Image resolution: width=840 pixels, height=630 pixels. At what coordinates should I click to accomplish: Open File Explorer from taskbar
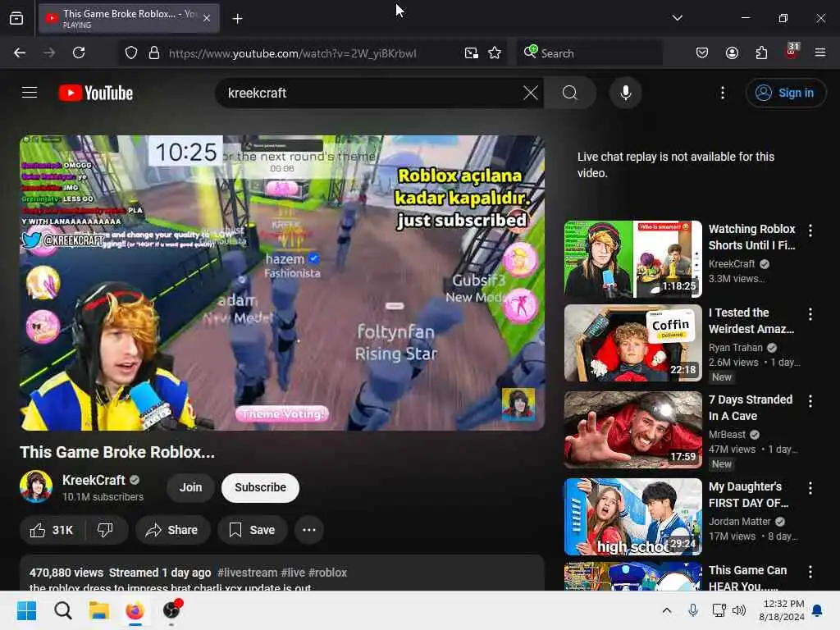(x=98, y=610)
